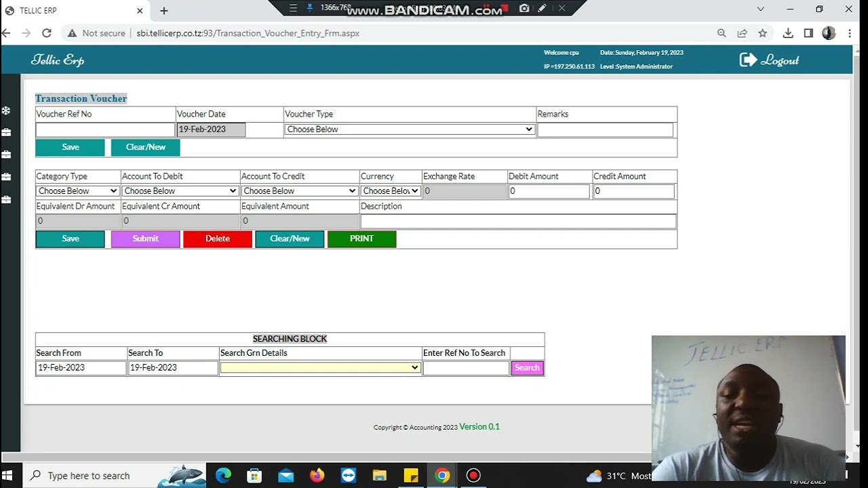868x488 pixels.
Task: Open Account To Credit dropdown
Action: coord(300,191)
